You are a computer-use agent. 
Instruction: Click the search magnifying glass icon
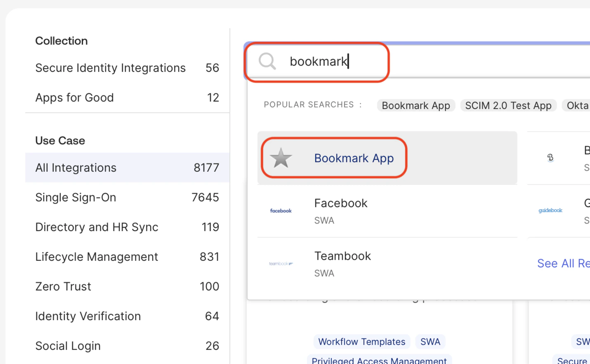(267, 61)
